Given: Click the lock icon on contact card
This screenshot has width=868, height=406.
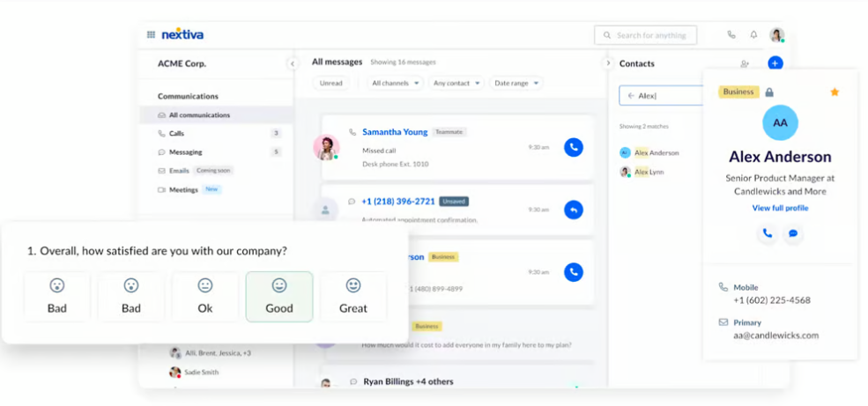Looking at the screenshot, I should pyautogui.click(x=769, y=92).
